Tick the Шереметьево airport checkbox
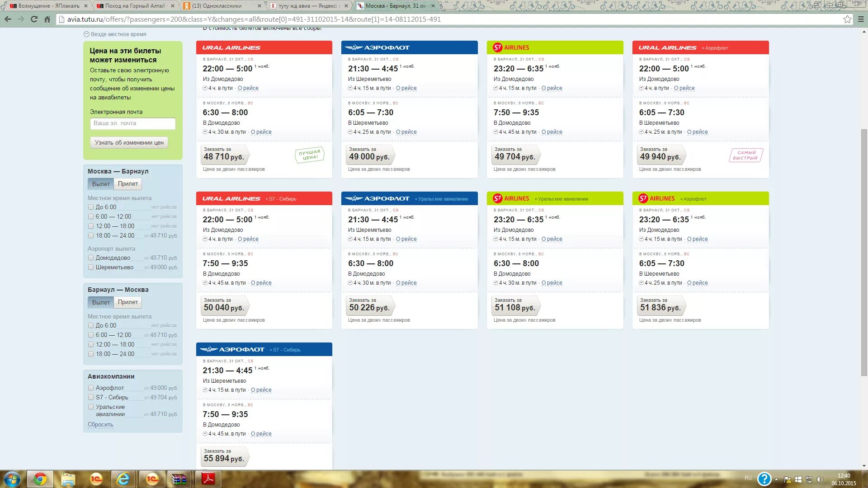The width and height of the screenshot is (868, 488). coord(91,267)
